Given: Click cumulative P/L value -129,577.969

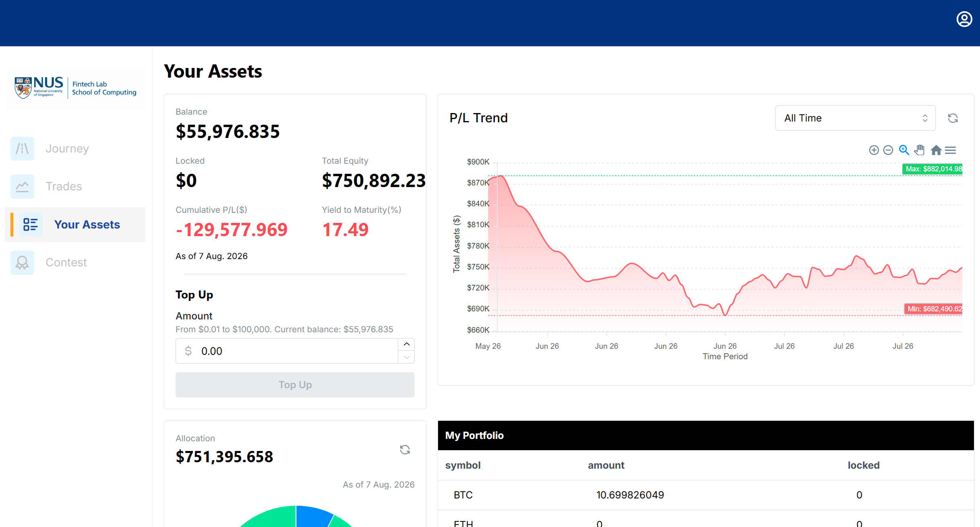Looking at the screenshot, I should 232,230.
